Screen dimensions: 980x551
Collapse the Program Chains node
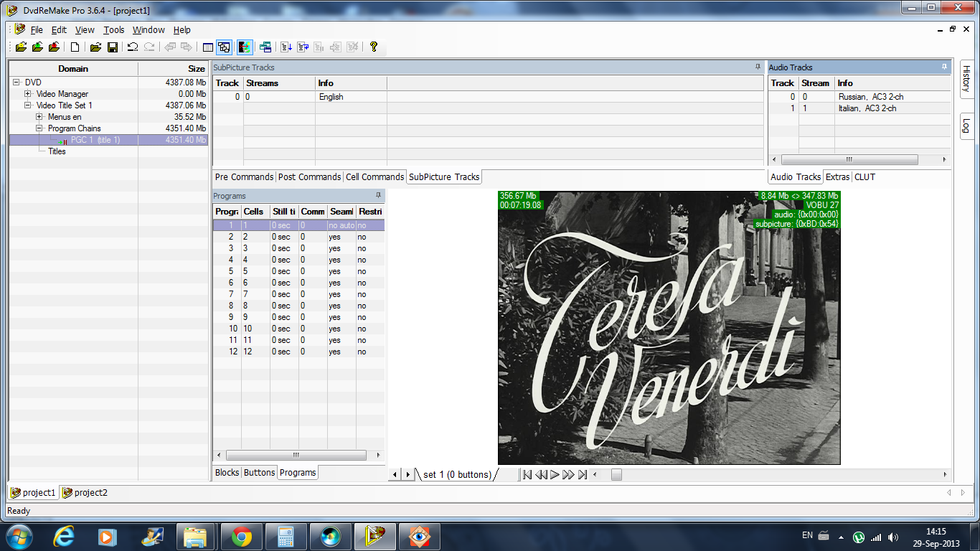click(x=39, y=128)
